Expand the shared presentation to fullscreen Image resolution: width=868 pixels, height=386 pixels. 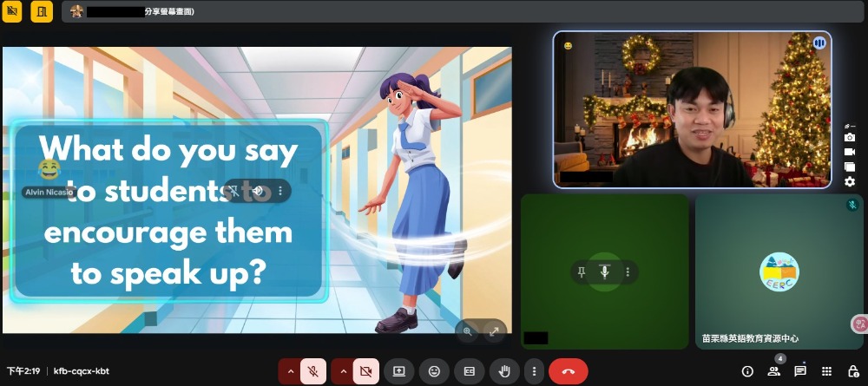pyautogui.click(x=494, y=330)
